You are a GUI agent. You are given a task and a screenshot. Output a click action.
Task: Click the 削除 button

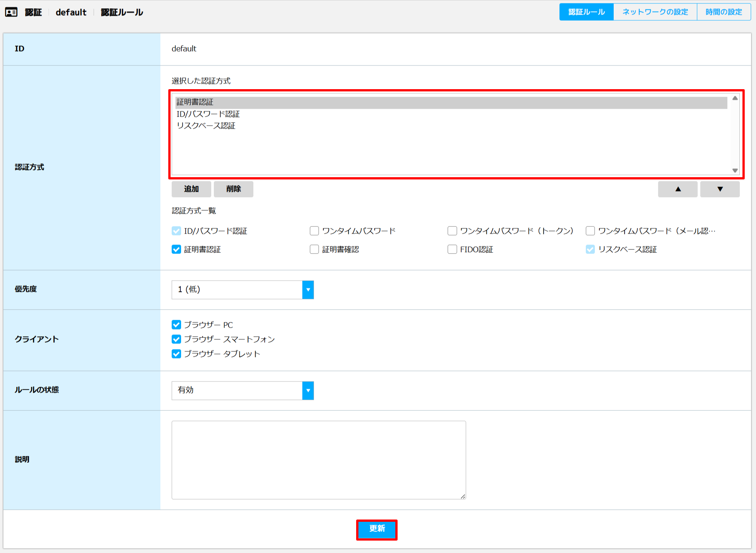(233, 189)
